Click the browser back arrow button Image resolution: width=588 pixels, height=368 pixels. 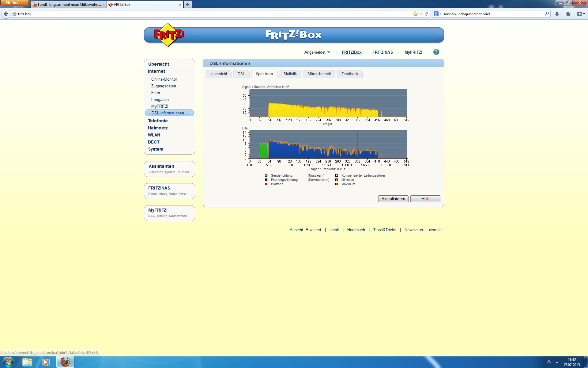point(6,14)
